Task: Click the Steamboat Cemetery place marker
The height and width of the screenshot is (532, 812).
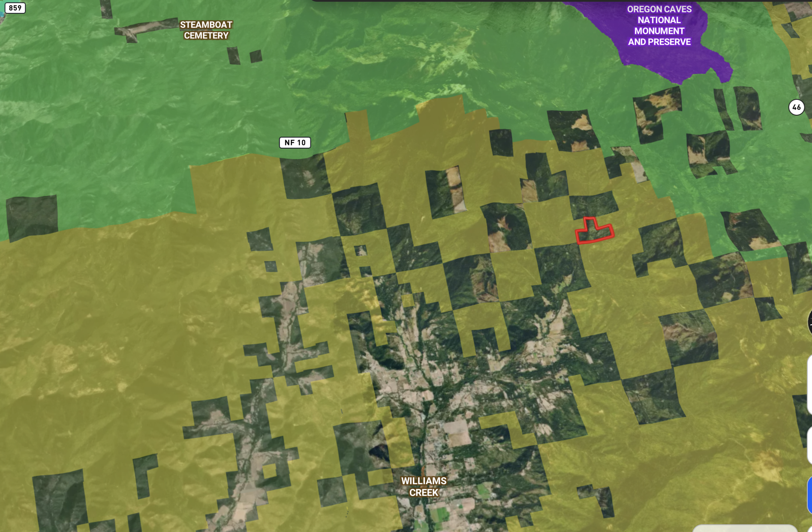Action: tap(206, 30)
